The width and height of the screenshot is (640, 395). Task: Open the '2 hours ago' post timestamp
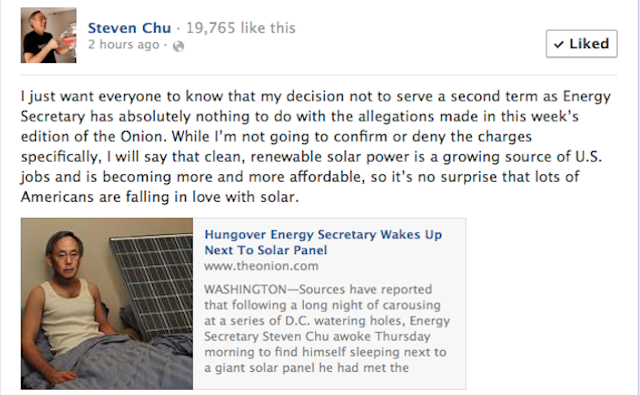point(123,44)
